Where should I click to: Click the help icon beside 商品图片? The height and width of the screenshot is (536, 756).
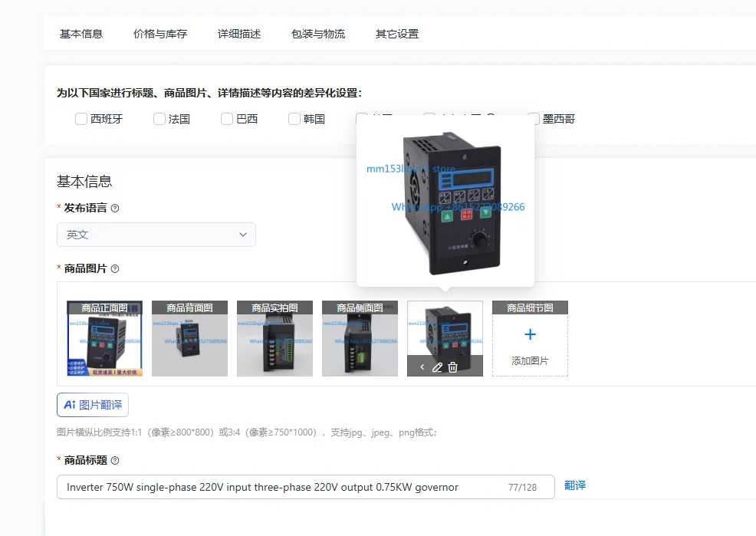tap(115, 269)
